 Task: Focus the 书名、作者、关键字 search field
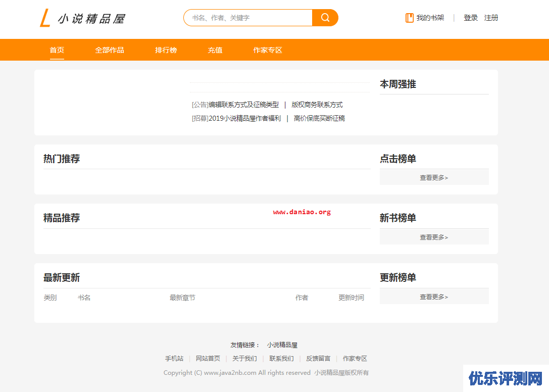[x=248, y=18]
